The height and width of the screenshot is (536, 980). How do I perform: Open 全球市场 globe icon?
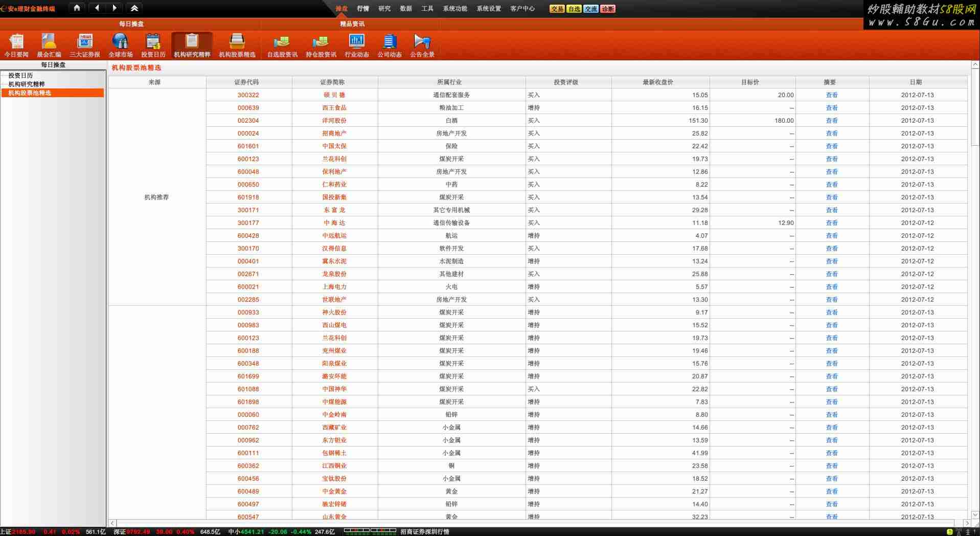coord(121,45)
